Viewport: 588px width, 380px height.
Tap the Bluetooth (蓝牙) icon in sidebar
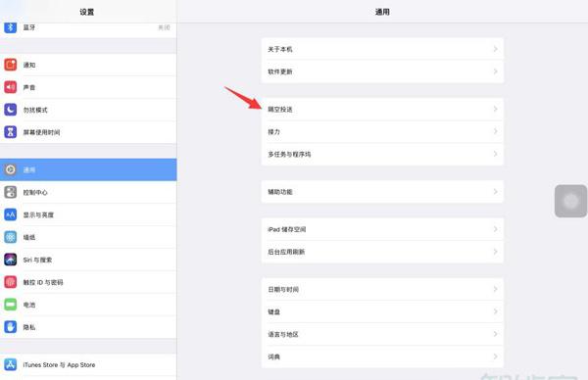(x=11, y=27)
